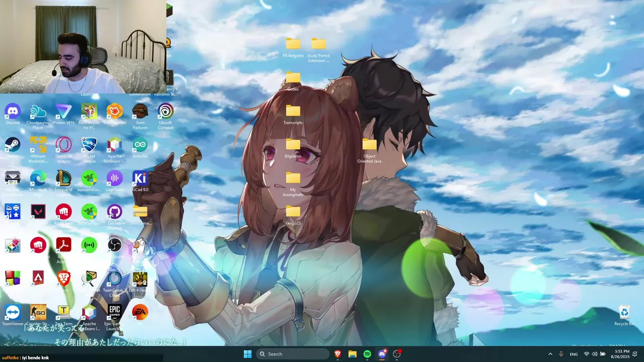This screenshot has width=644, height=362.
Task: Select the My Assignments folder
Action: (x=293, y=184)
